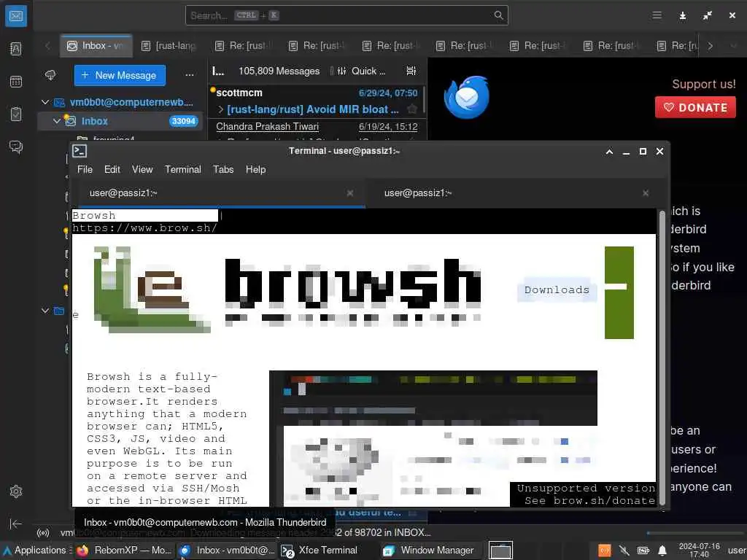Screen dimensions: 747x560
Task: Open the Terminal View menu
Action: 142,169
